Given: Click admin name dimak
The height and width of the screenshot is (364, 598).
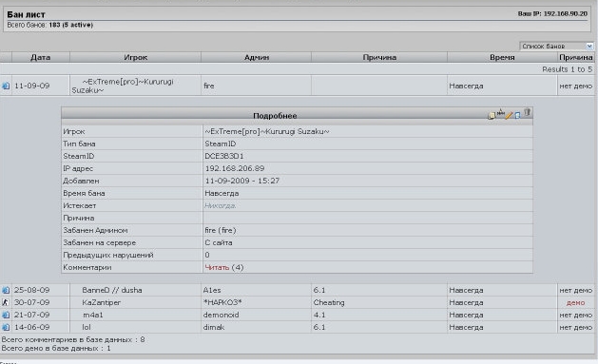Looking at the screenshot, I should click(214, 327).
